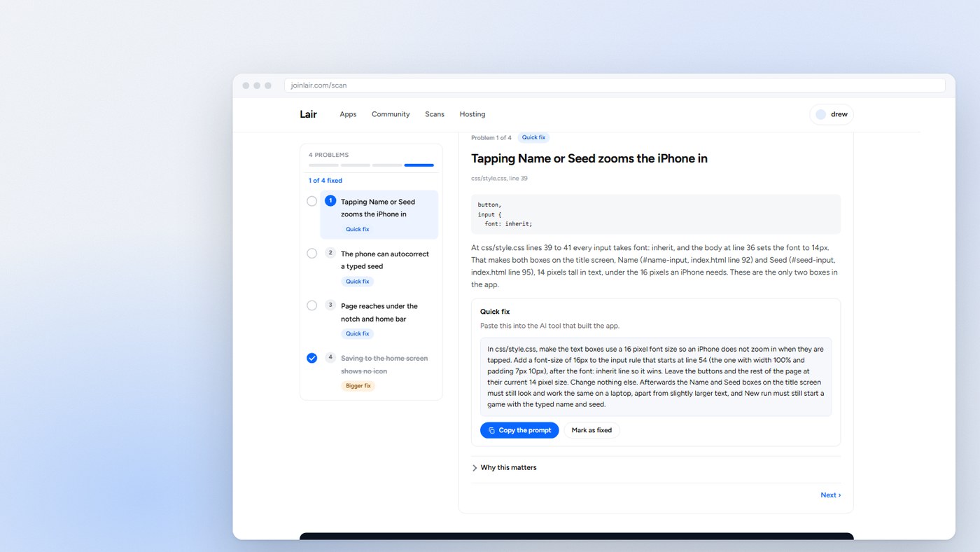Open the Community menu item
Image resolution: width=980 pixels, height=552 pixels.
pyautogui.click(x=391, y=114)
